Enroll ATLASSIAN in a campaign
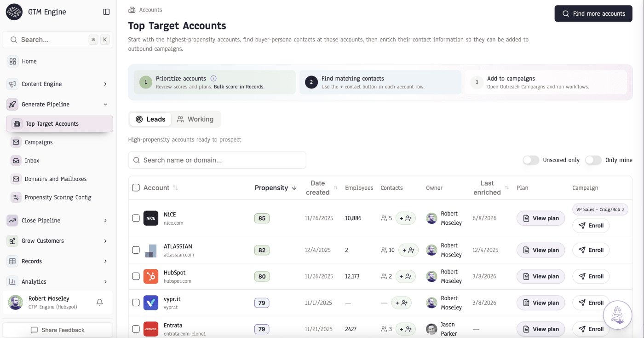644x338 pixels. [x=591, y=250]
